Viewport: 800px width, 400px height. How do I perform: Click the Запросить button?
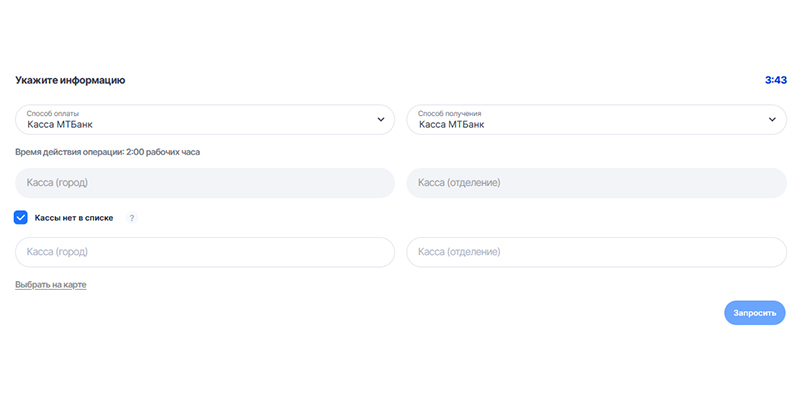pos(755,313)
